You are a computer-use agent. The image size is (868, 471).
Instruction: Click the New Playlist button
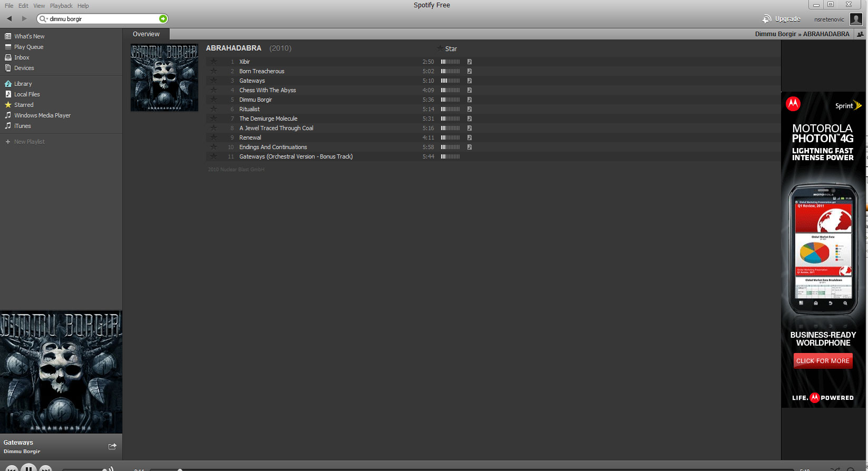29,142
